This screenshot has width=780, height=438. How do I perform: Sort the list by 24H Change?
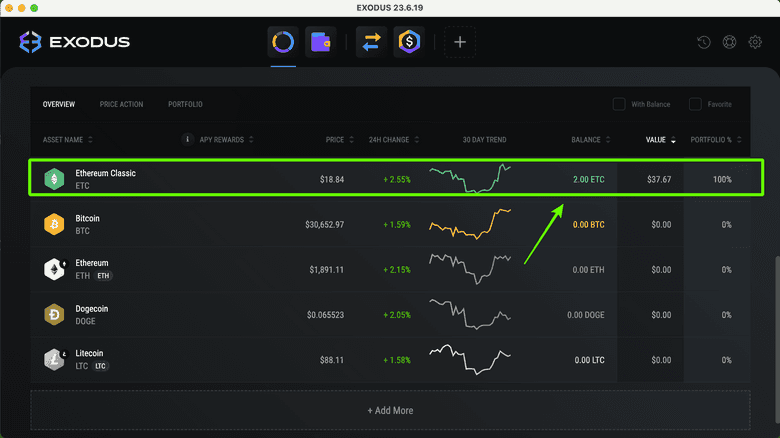click(388, 140)
